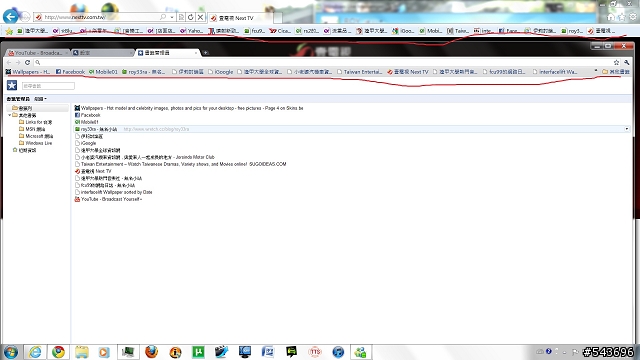Open Windows Explorer folder on taskbar
This screenshot has width=640, height=360.
point(82,352)
